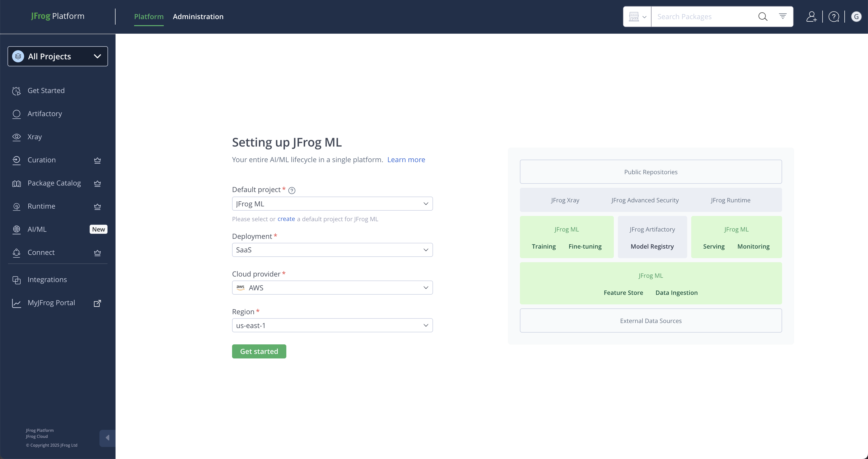Open the Default project dropdown
868x459 pixels.
(332, 204)
